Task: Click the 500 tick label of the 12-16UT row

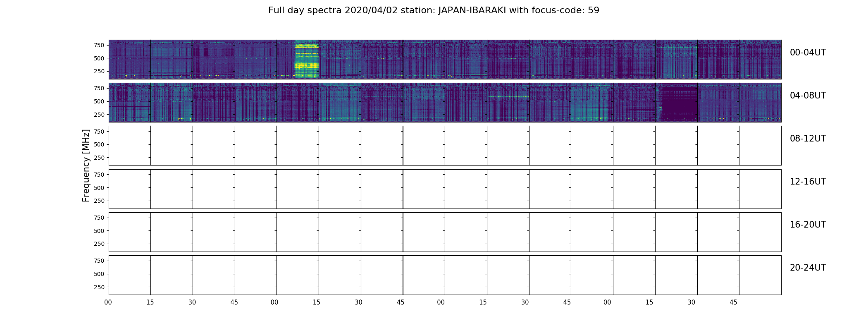Action: coord(99,188)
